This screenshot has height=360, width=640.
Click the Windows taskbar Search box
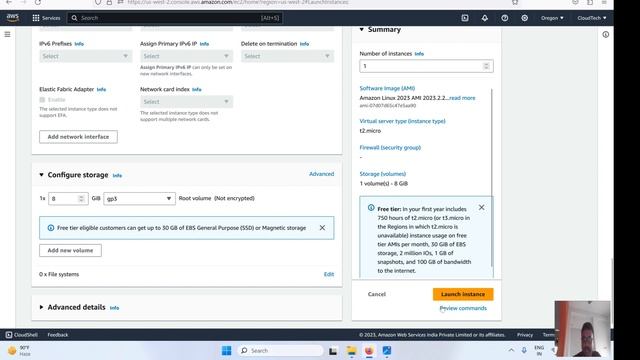[x=280, y=351]
